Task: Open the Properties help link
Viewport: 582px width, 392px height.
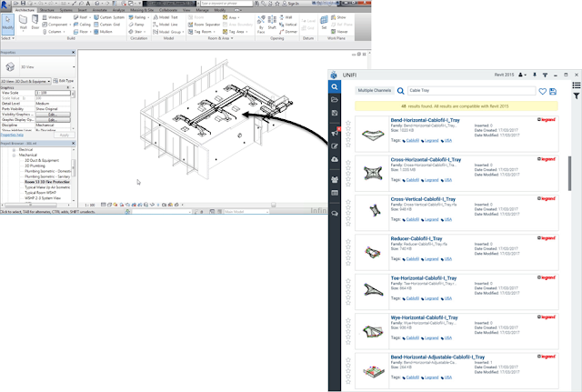Action: (x=12, y=135)
